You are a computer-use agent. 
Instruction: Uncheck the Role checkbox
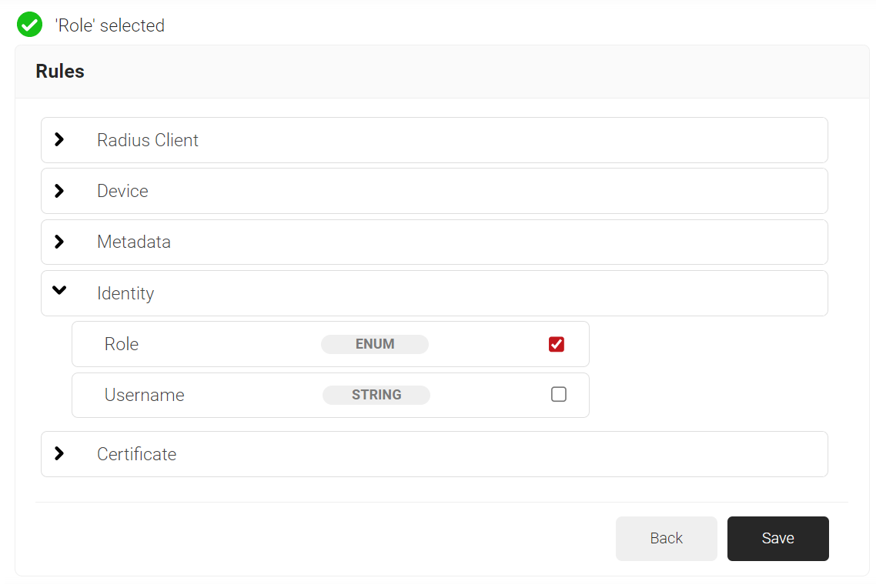(x=557, y=344)
